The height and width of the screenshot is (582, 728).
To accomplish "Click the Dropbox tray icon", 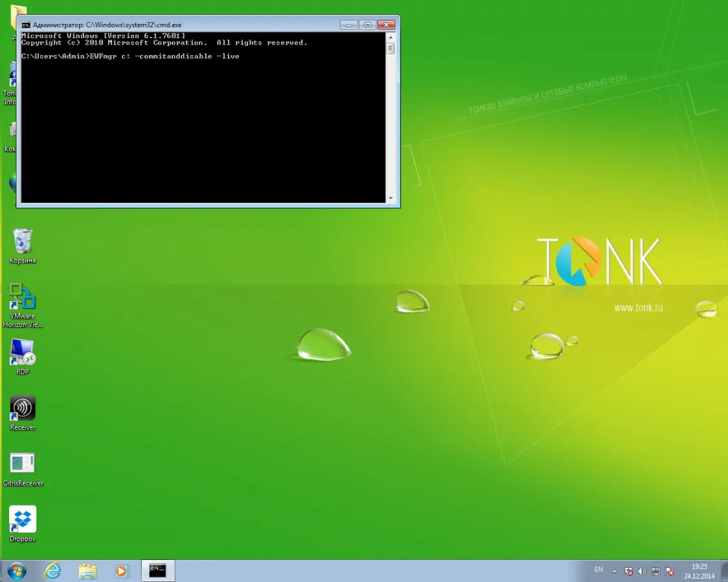I will pos(628,572).
